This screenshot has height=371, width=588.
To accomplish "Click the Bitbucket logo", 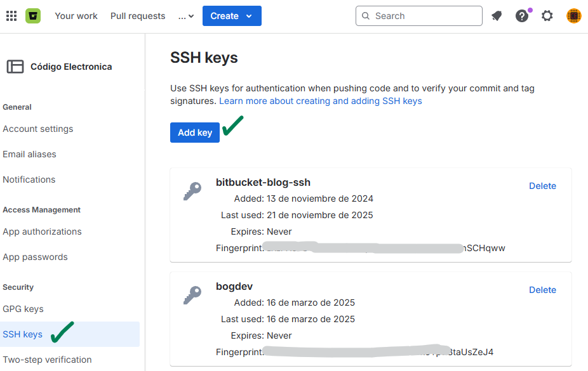I will [x=33, y=15].
